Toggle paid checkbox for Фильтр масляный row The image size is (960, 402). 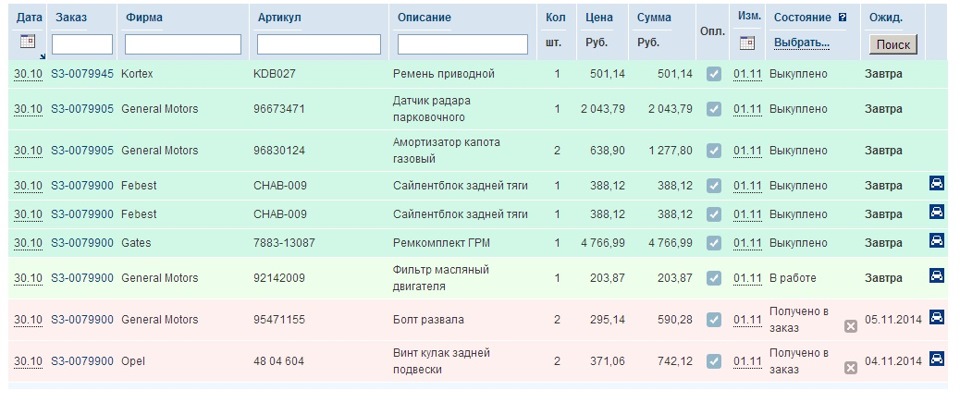click(x=714, y=278)
